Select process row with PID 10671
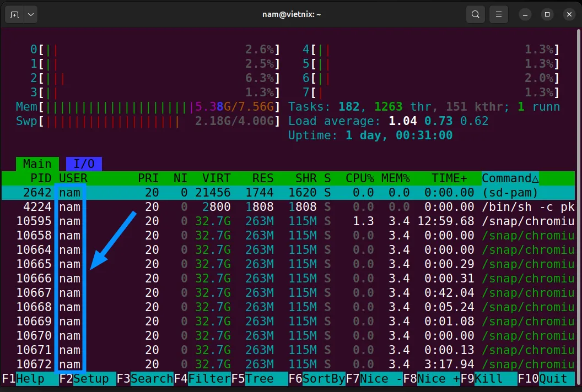The image size is (582, 392). click(x=288, y=350)
